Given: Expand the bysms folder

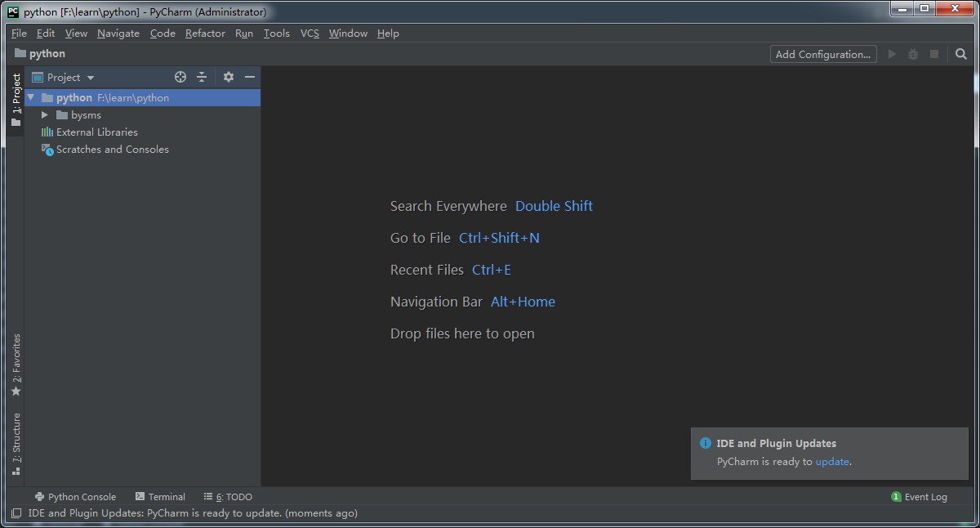Looking at the screenshot, I should coord(45,115).
